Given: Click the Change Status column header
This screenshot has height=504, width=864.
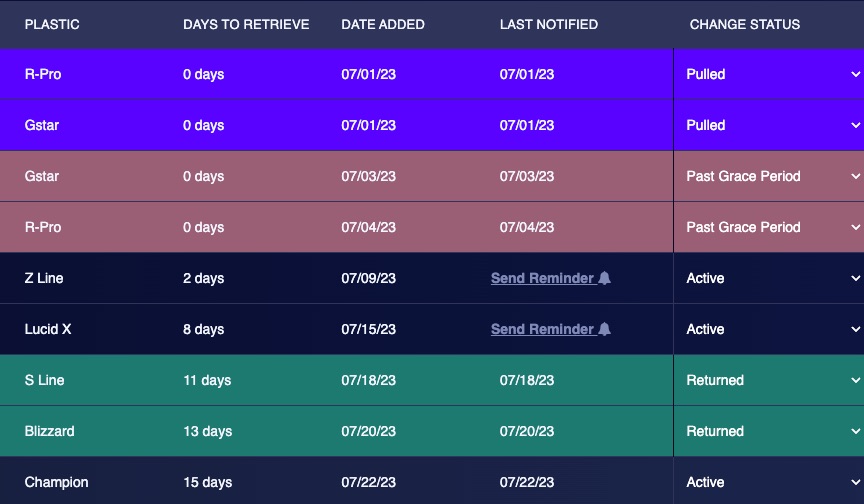Looking at the screenshot, I should click(745, 24).
